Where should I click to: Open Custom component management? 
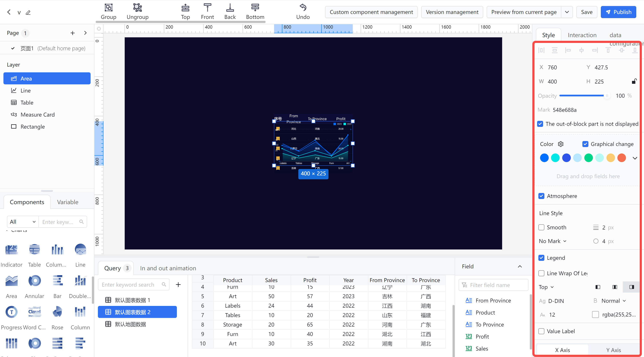coord(371,12)
